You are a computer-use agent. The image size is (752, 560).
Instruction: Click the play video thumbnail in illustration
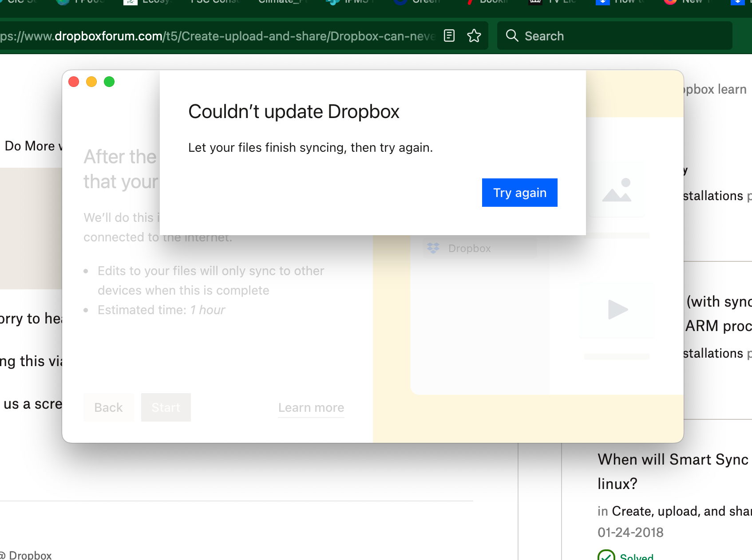point(617,309)
